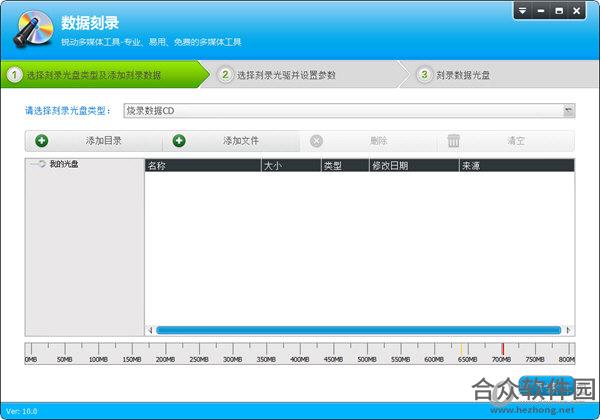Image resolution: width=600 pixels, height=420 pixels.
Task: Click the 删除 button label
Action: pos(378,141)
